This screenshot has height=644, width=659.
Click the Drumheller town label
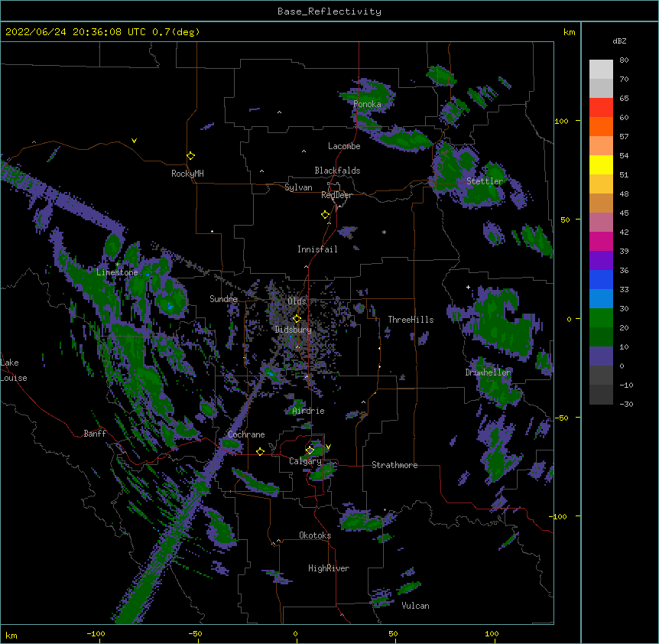488,372
